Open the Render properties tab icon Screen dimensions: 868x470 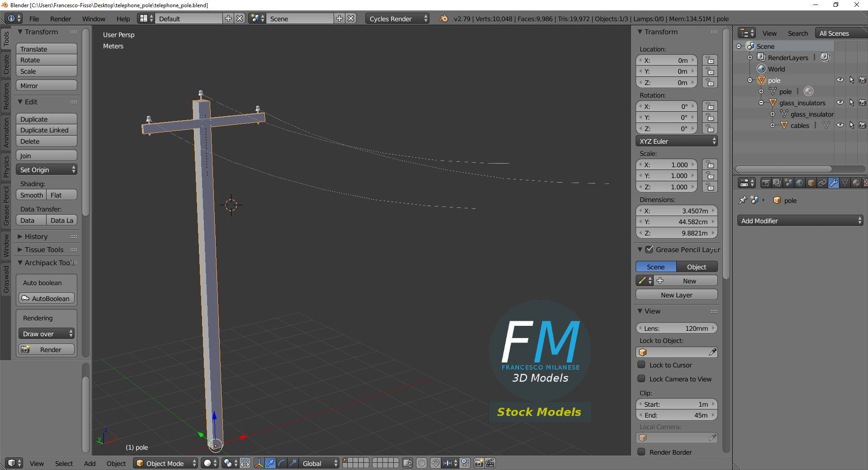(766, 183)
